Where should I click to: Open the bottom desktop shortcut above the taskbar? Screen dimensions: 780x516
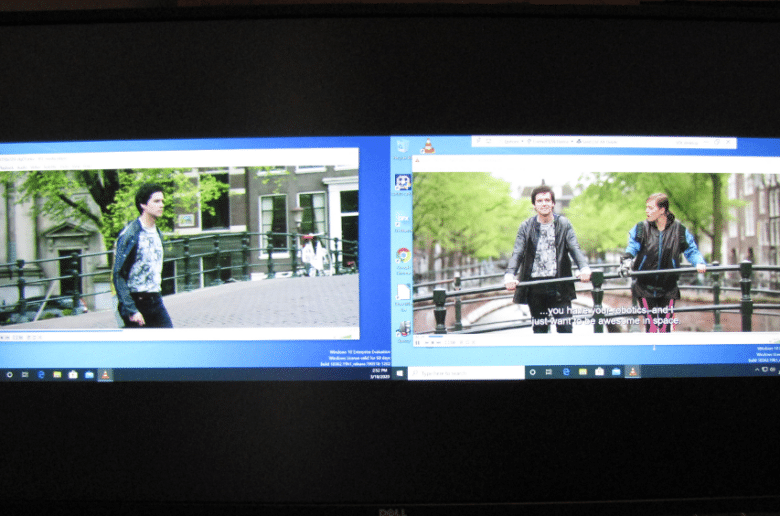click(x=403, y=331)
